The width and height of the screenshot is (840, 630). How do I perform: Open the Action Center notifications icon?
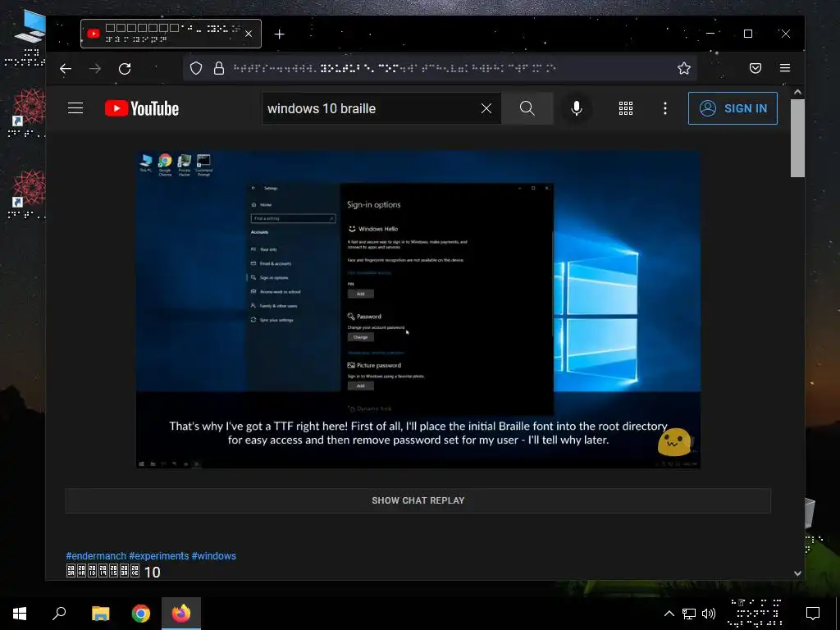point(813,614)
